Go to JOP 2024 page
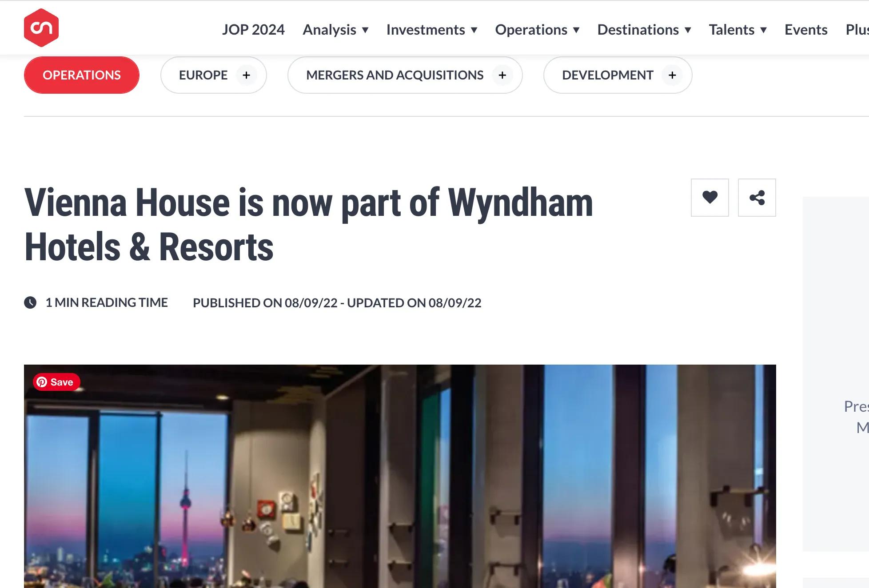 click(x=253, y=30)
